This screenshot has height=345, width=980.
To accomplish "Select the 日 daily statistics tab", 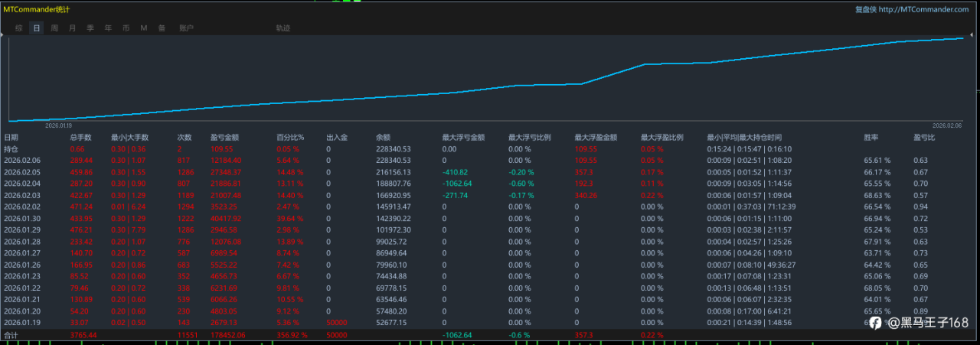I will coord(37,28).
